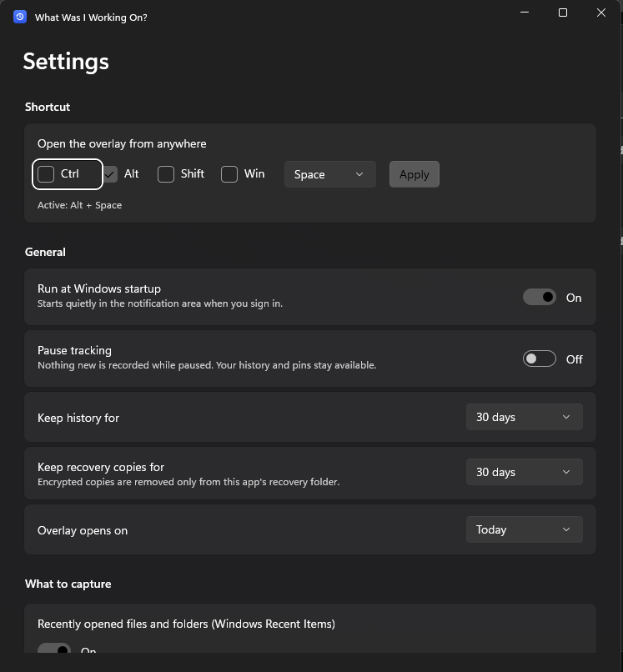The height and width of the screenshot is (672, 623).
Task: Maximize the settings window
Action: [563, 13]
